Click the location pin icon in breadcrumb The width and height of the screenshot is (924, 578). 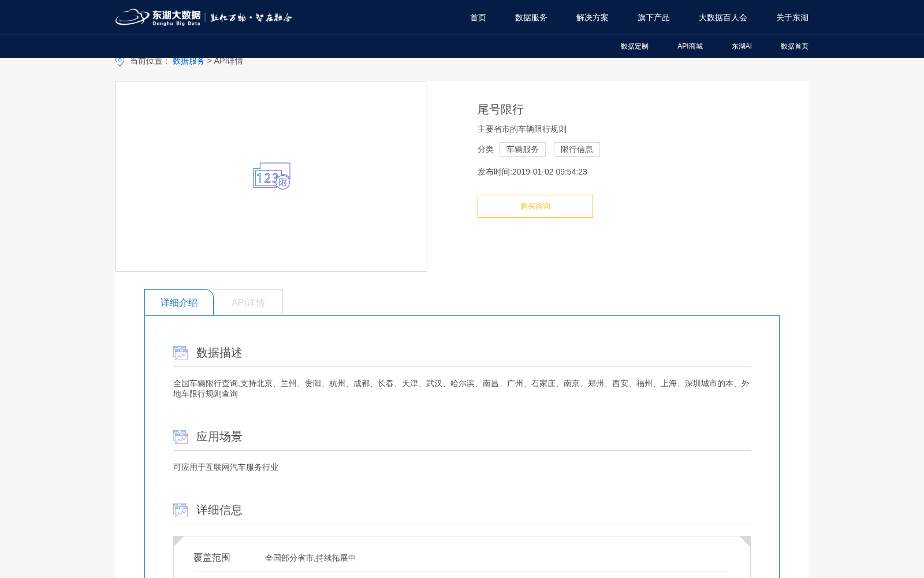(x=120, y=61)
